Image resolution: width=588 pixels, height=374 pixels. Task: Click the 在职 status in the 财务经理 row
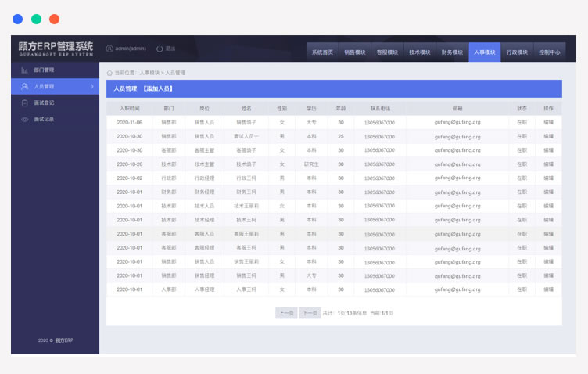[522, 192]
